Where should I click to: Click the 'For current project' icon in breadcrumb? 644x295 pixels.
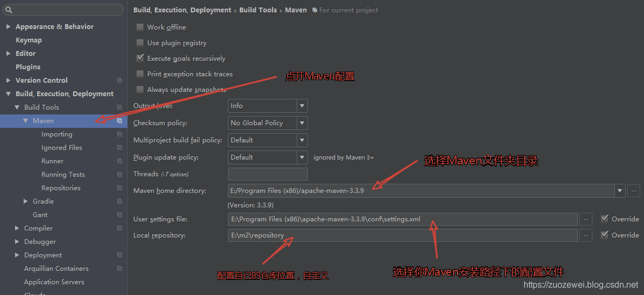point(314,10)
